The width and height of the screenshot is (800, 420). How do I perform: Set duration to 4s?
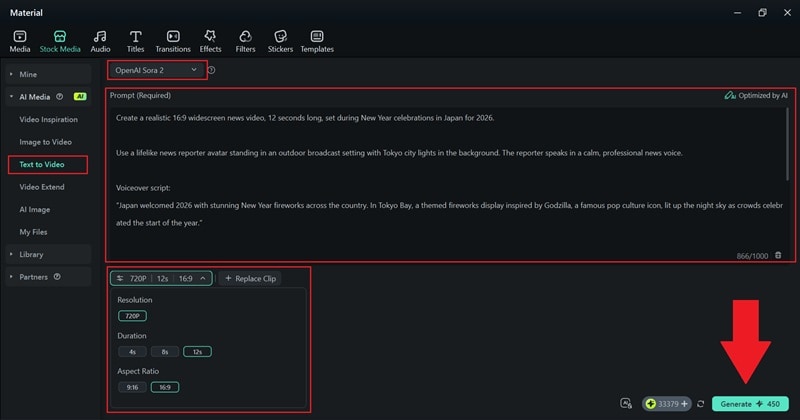click(x=132, y=352)
